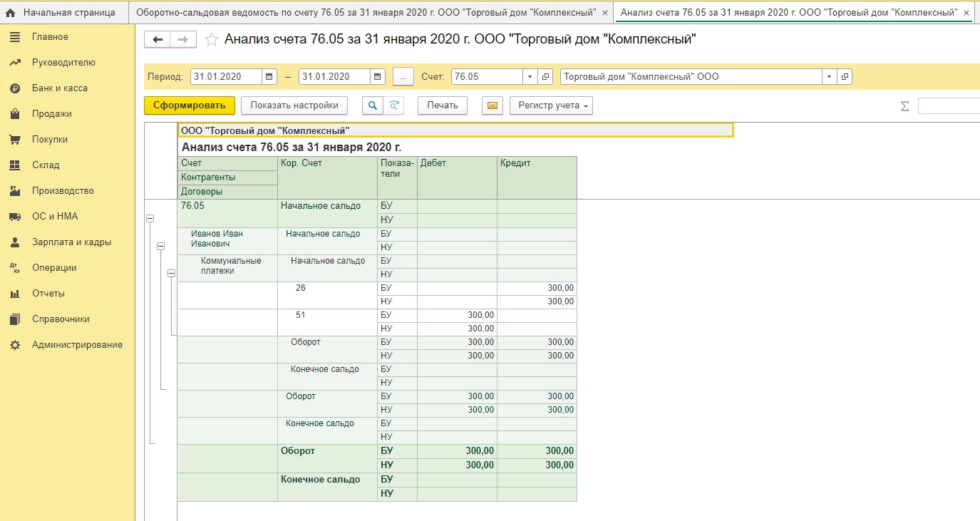The height and width of the screenshot is (521, 980).
Task: Open Банк и касса section
Action: pos(59,88)
